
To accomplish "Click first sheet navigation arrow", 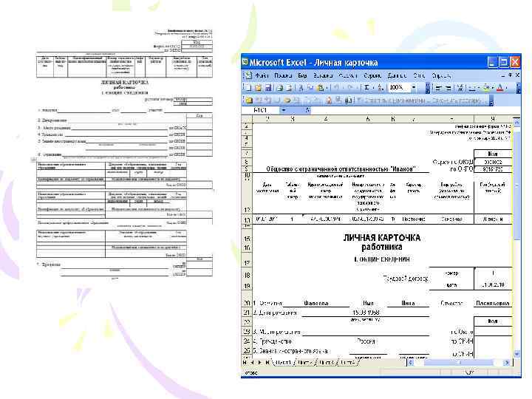I will (x=245, y=363).
